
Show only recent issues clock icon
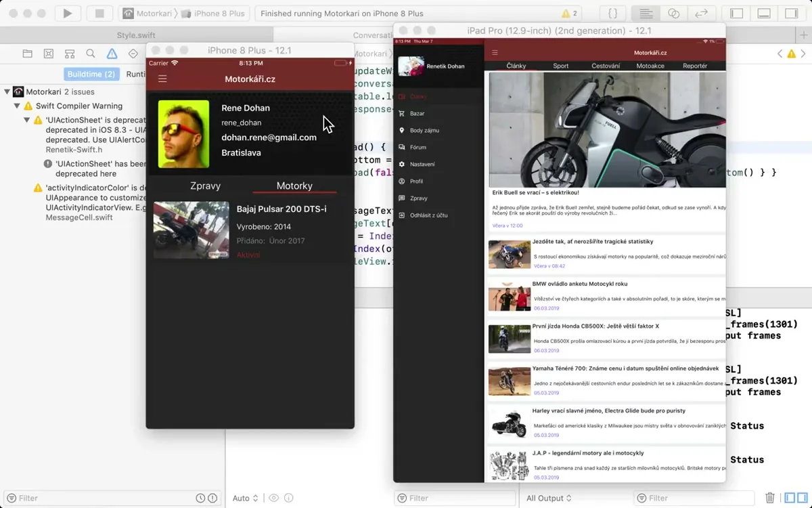tap(200, 498)
